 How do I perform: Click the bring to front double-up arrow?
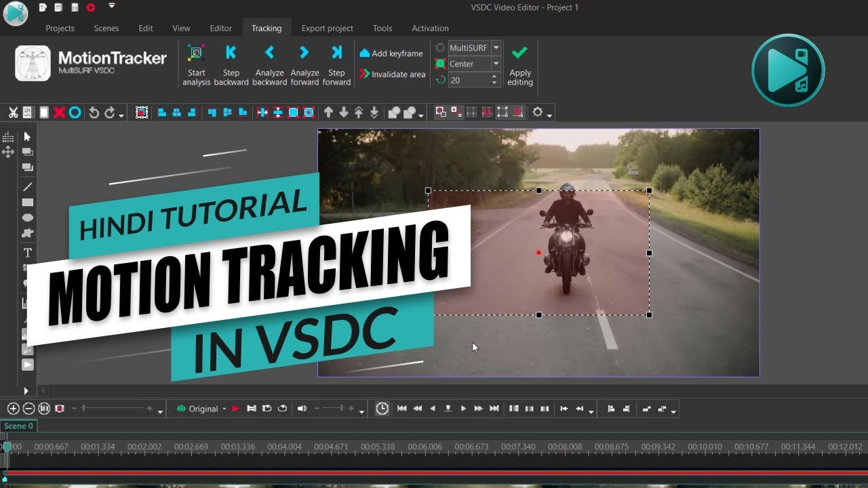[359, 113]
